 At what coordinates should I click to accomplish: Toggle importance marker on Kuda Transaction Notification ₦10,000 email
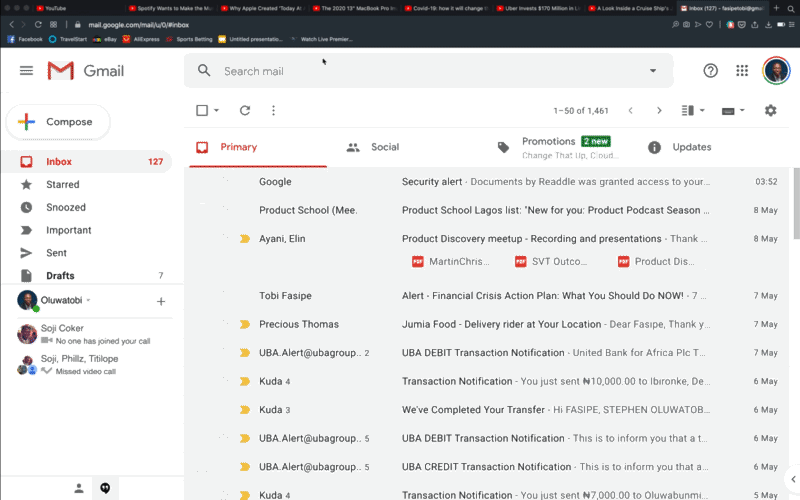pyautogui.click(x=245, y=381)
